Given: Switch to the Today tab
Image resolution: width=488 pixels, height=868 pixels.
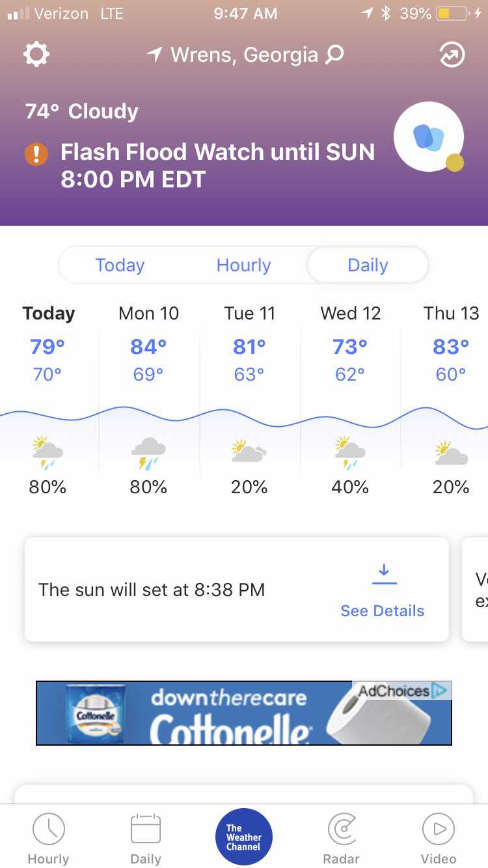Looking at the screenshot, I should [120, 265].
